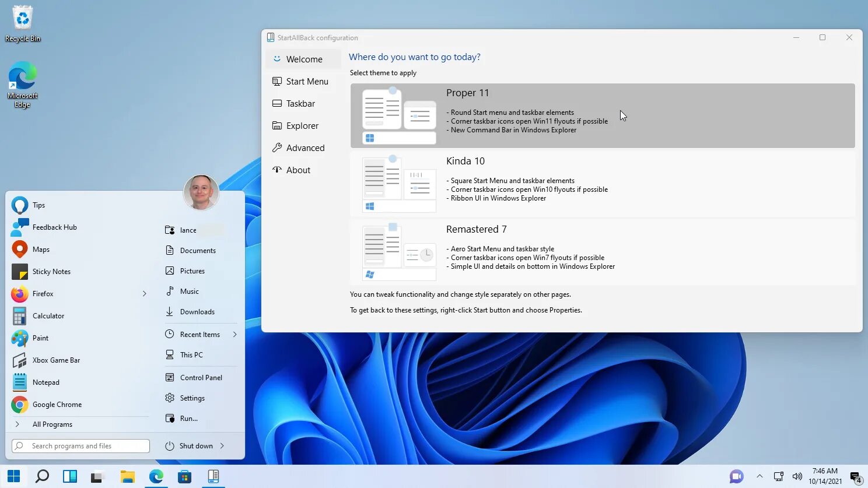Open clock and date flyout
The height and width of the screenshot is (488, 868).
825,476
